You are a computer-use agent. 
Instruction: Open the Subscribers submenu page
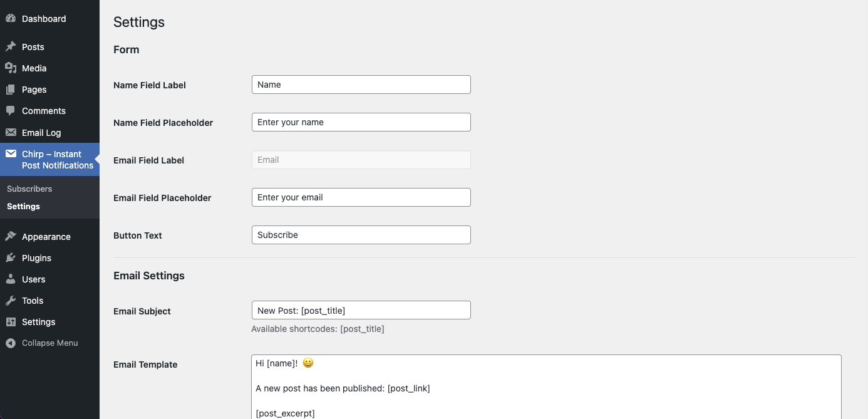[29, 189]
